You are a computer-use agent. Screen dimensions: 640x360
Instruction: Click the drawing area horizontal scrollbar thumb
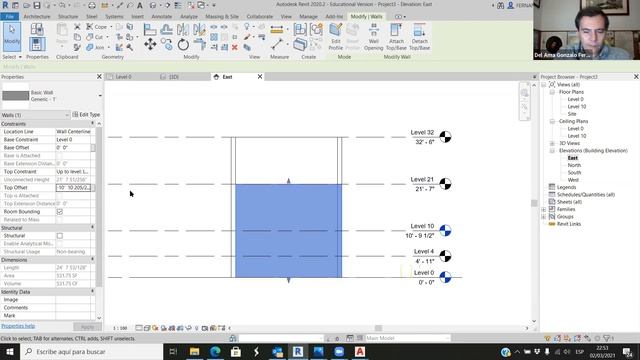(378, 328)
